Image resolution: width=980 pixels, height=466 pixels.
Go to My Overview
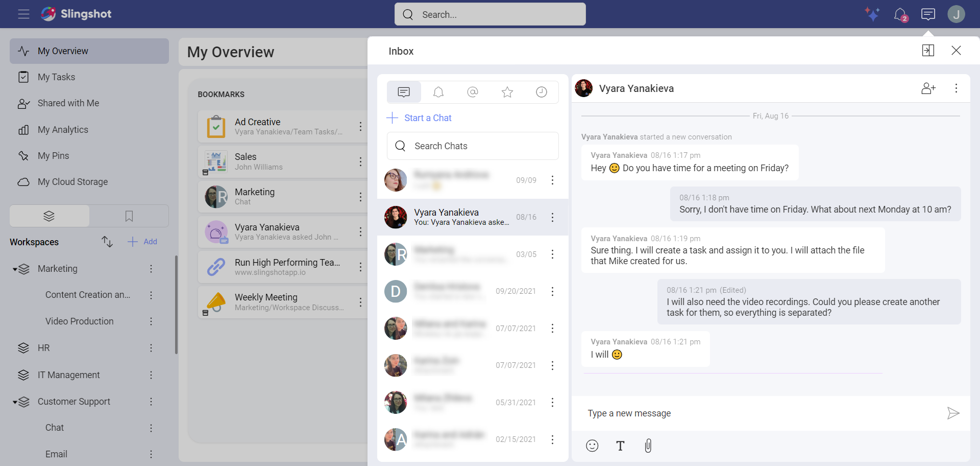(x=89, y=51)
